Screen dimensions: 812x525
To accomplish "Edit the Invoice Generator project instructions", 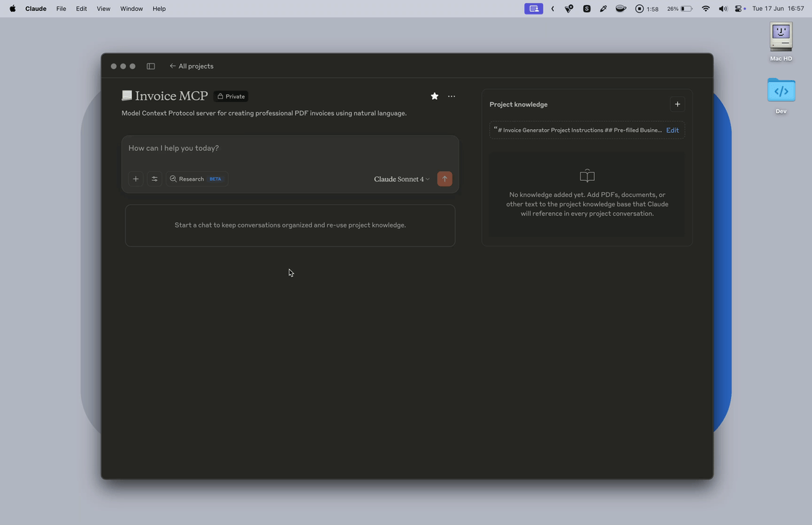I will (x=672, y=130).
